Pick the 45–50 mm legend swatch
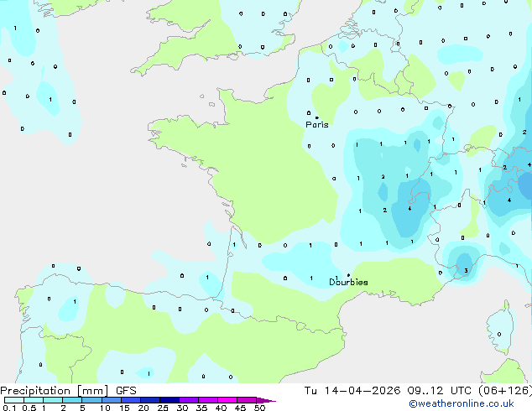532x411 pixels. [x=247, y=400]
